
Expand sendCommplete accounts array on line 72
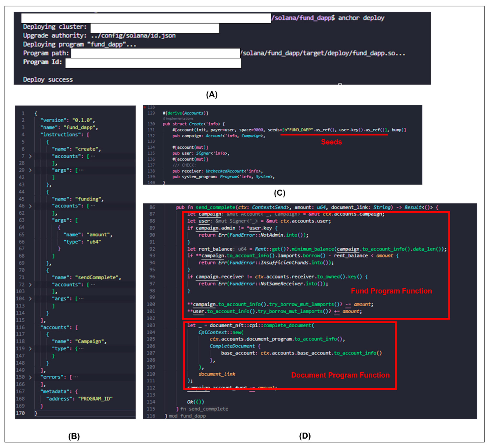(30, 285)
